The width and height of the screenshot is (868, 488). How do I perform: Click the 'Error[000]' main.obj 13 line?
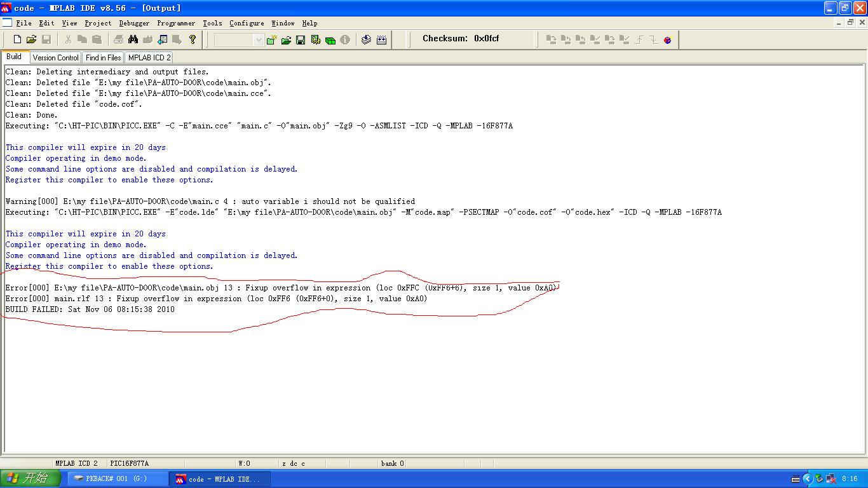pyautogui.click(x=281, y=288)
